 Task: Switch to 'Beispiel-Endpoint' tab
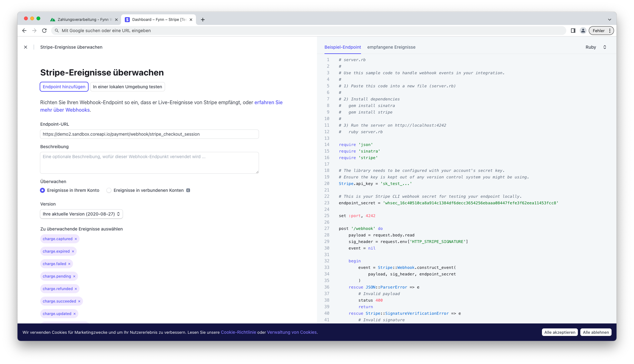point(343,47)
